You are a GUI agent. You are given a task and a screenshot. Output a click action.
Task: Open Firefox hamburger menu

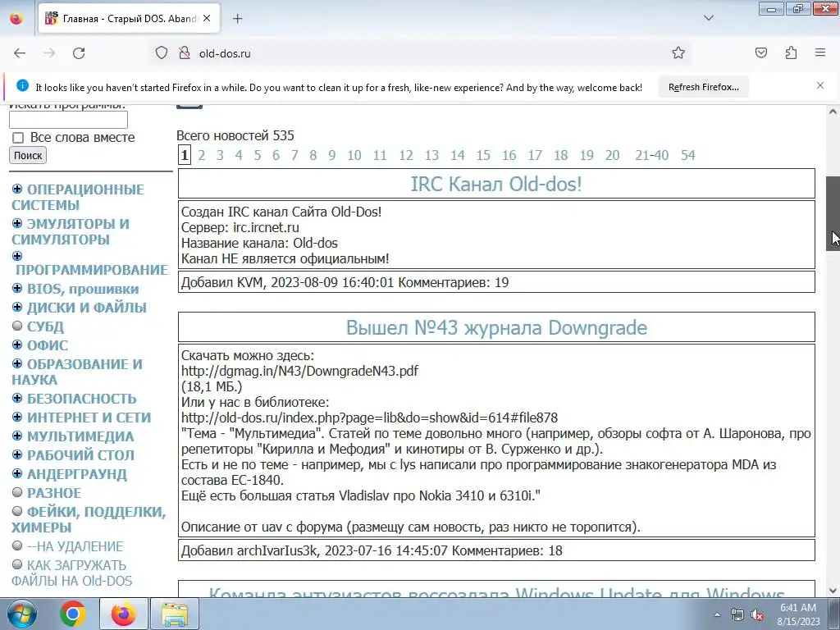pos(819,52)
